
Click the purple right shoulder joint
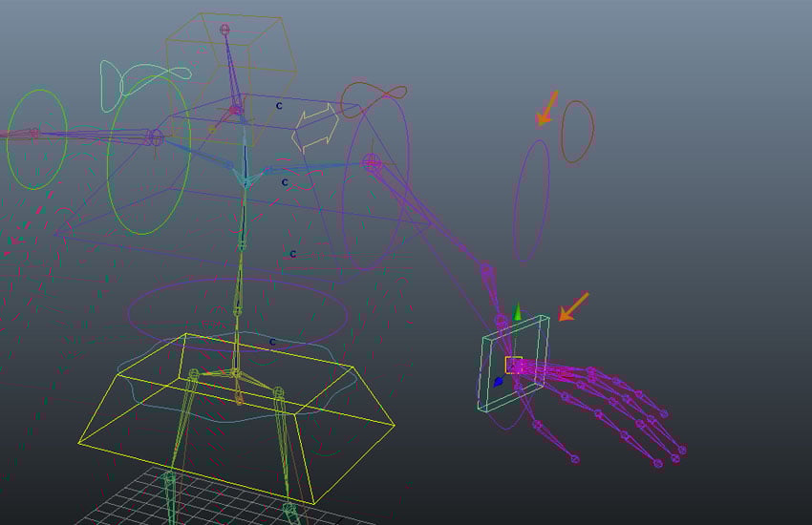point(373,165)
